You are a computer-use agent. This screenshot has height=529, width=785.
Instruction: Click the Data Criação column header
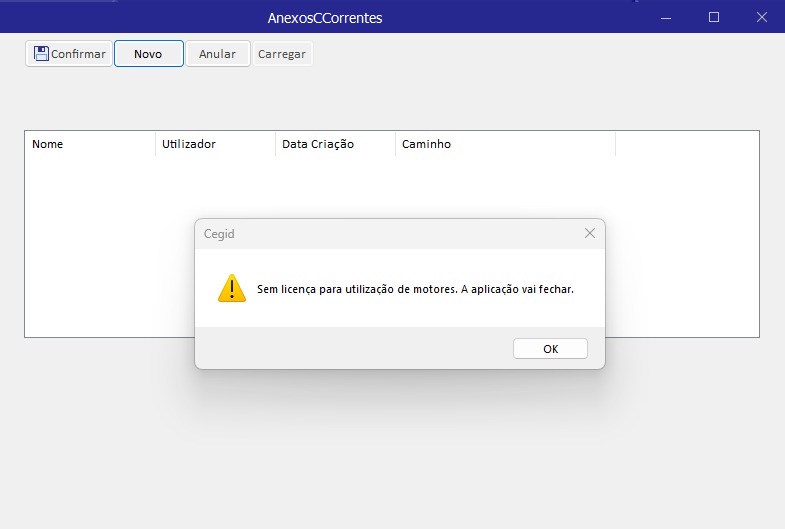335,144
